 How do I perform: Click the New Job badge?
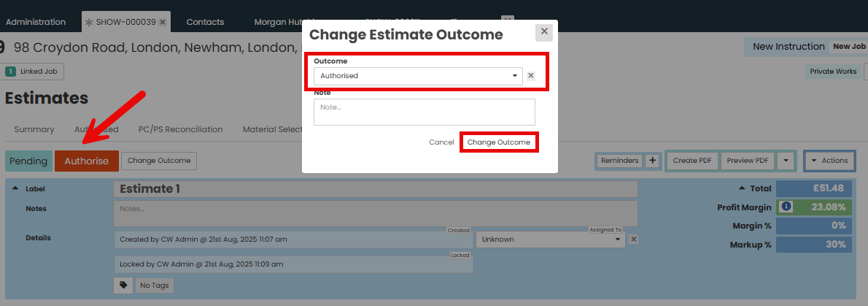[x=848, y=47]
